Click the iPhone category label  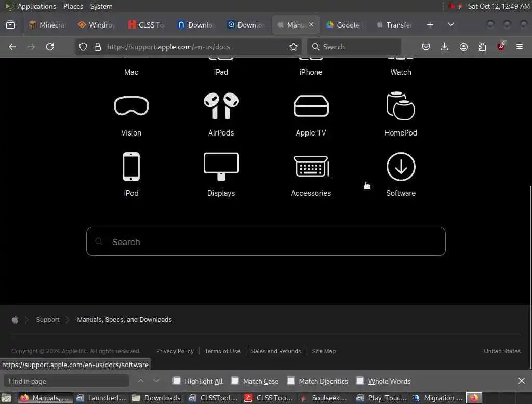[x=311, y=72]
